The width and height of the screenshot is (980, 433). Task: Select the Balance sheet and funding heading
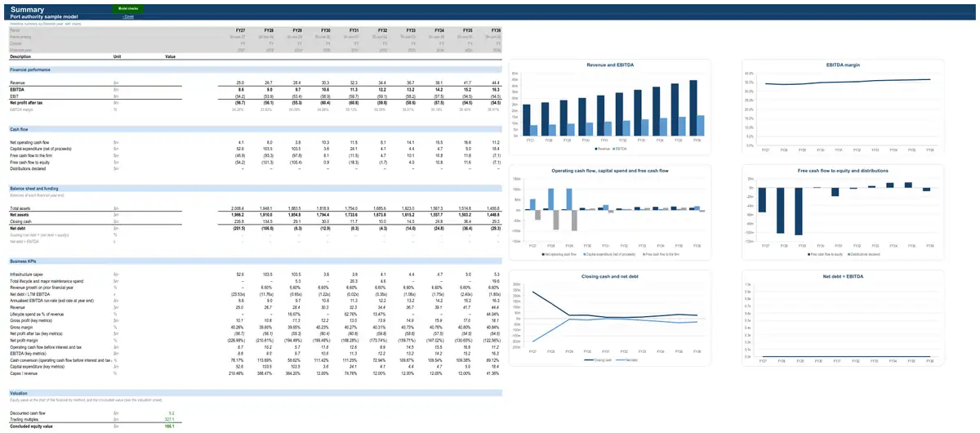[x=34, y=189]
